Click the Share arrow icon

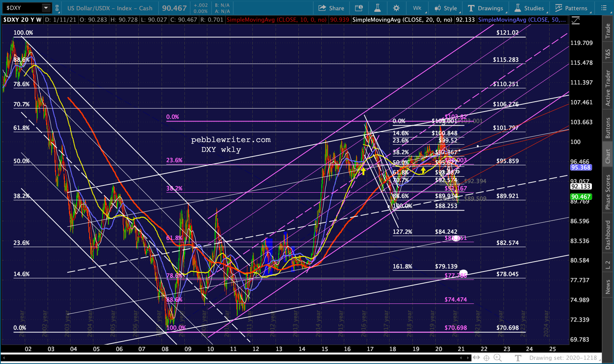[322, 8]
